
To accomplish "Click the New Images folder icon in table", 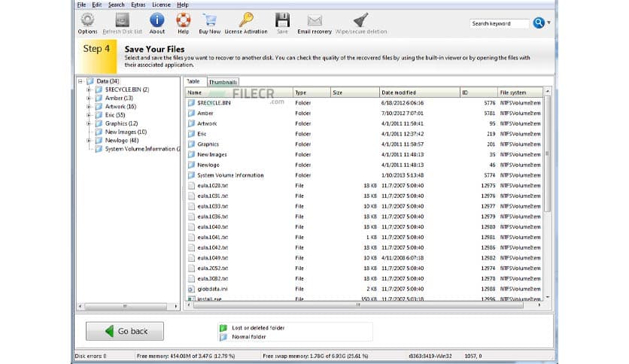I will pos(191,155).
